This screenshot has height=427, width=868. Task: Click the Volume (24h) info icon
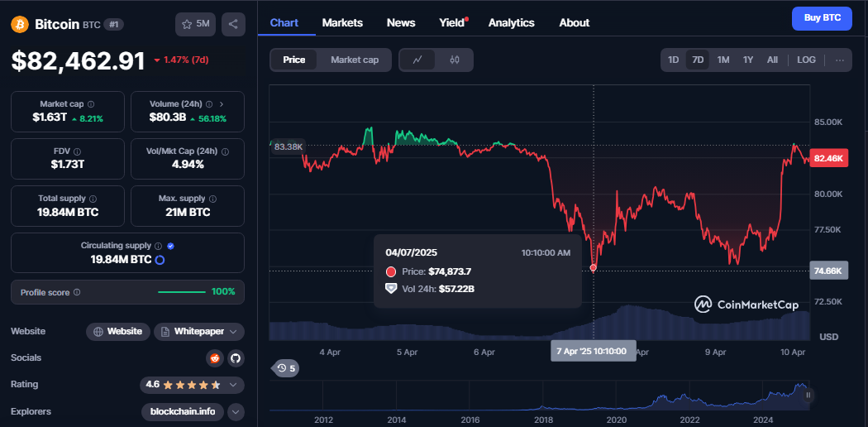point(209,104)
